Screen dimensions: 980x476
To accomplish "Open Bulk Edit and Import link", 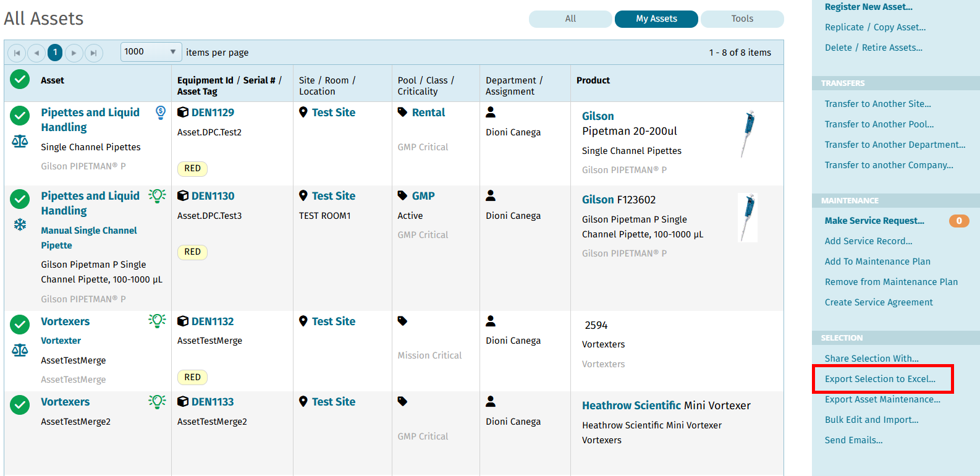I will click(871, 420).
